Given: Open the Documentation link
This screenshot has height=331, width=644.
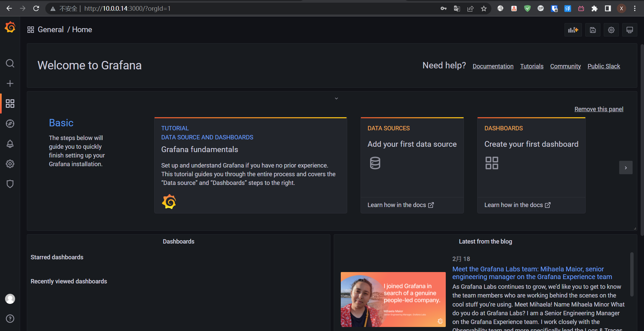Looking at the screenshot, I should click(493, 66).
